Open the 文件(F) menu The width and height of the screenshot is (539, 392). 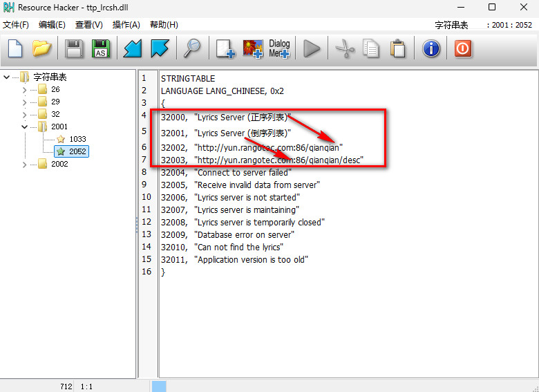pyautogui.click(x=16, y=25)
